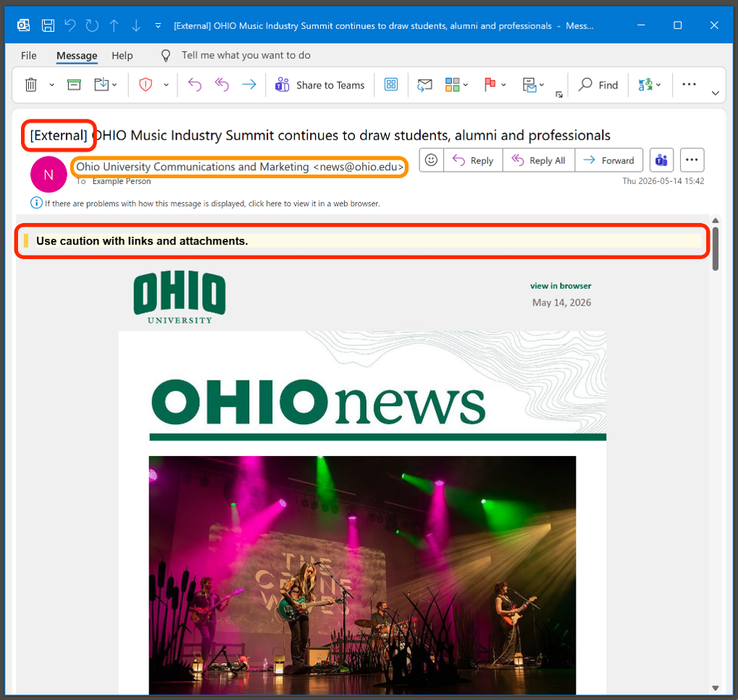Open Customize Quick Access Toolbar dropdown
This screenshot has width=738, height=700.
coord(158,26)
